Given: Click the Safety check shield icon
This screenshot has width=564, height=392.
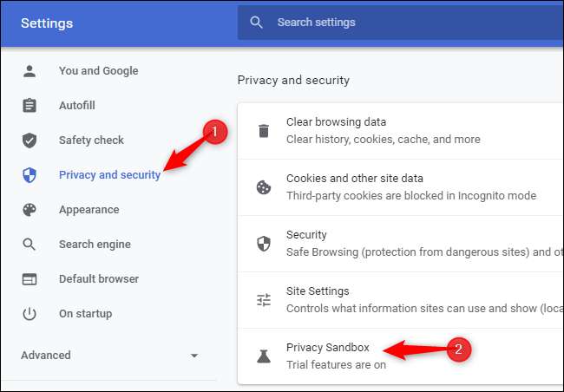Looking at the screenshot, I should (30, 140).
